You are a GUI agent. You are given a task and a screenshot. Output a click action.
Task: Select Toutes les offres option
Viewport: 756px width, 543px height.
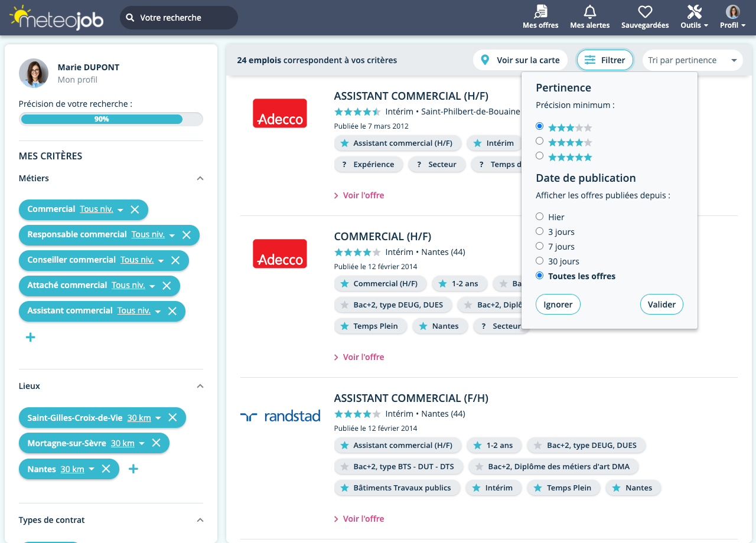(x=539, y=276)
